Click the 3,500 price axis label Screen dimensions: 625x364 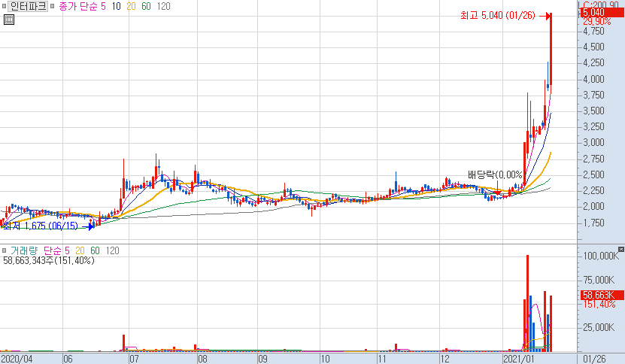pos(594,111)
